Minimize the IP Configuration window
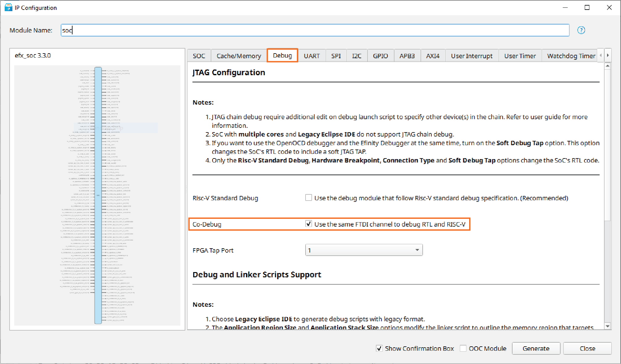 [x=565, y=7]
